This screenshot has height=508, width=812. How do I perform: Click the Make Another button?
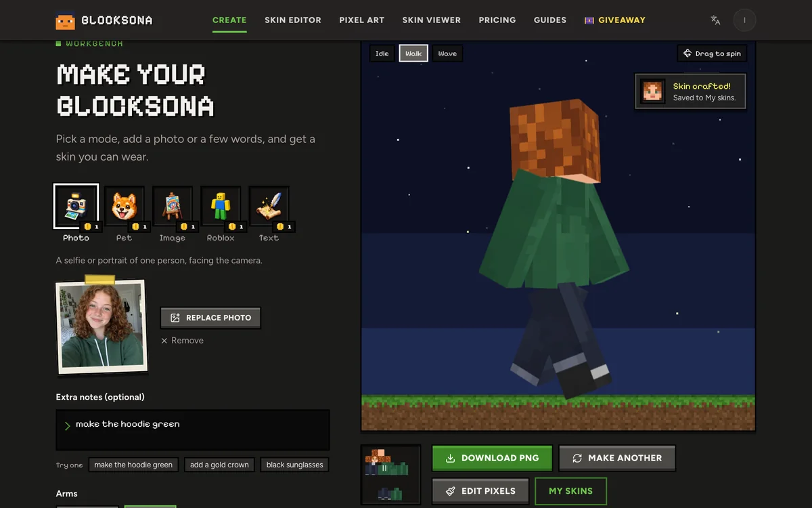tap(617, 458)
